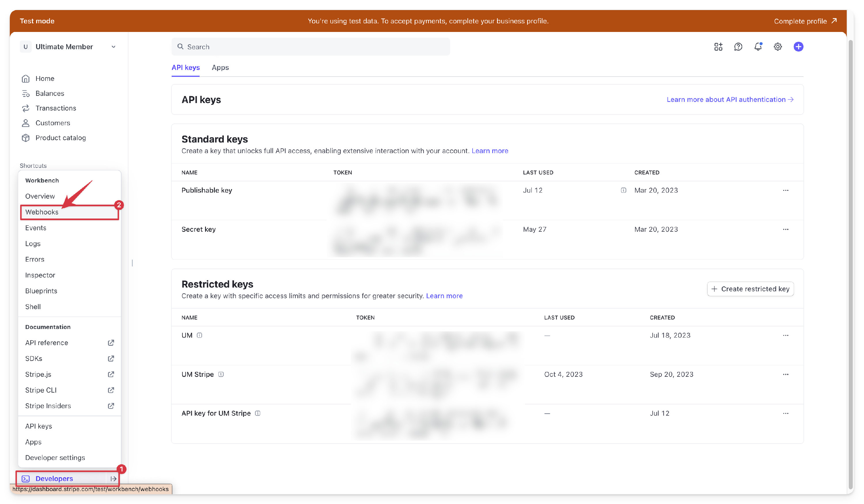
Task: Open Stripe.js external link icon
Action: pyautogui.click(x=111, y=374)
